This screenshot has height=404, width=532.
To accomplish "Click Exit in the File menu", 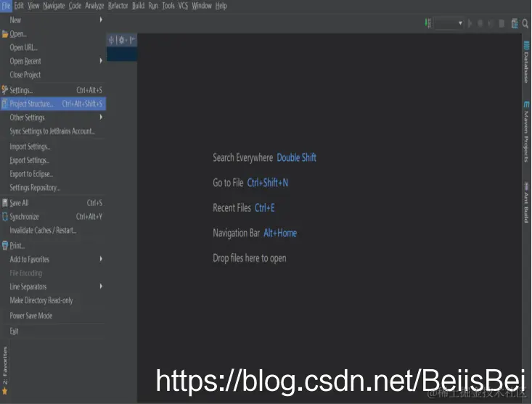I will pos(53,331).
